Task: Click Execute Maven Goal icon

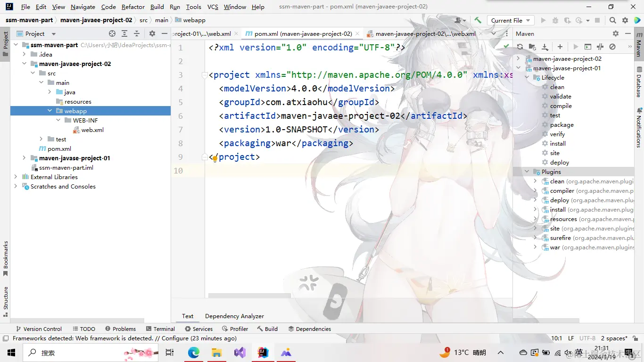Action: point(587,47)
